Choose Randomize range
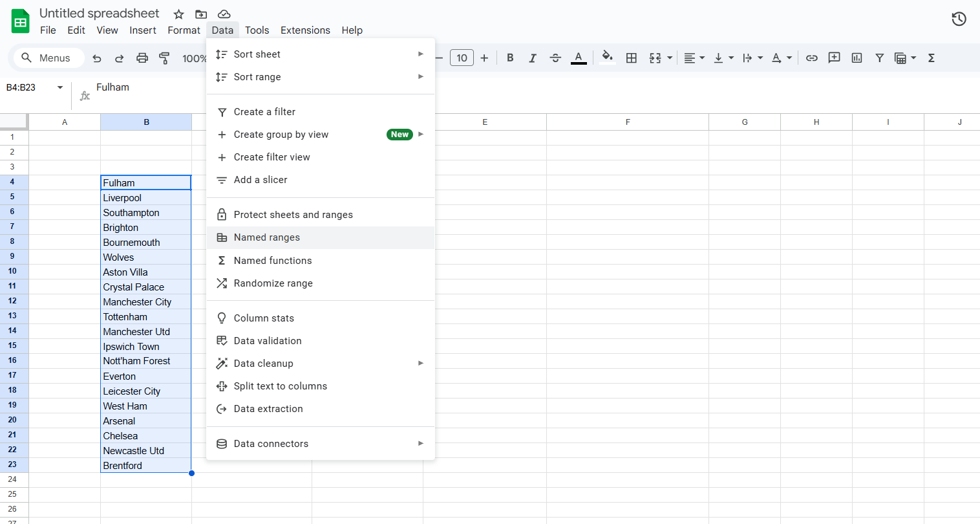This screenshot has width=980, height=524. click(x=321, y=283)
